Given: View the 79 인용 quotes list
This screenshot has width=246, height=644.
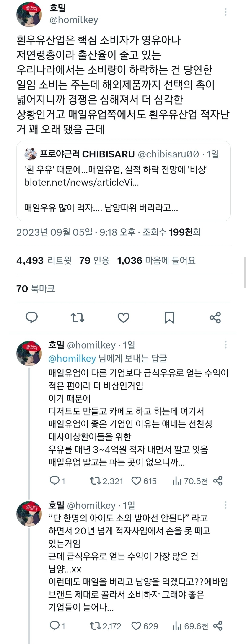Looking at the screenshot, I should click(x=94, y=261).
